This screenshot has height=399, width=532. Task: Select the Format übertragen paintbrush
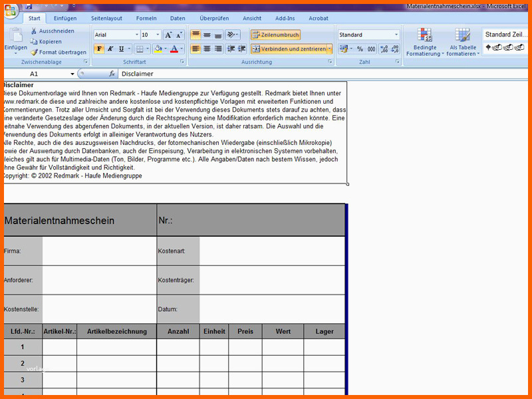(x=34, y=52)
